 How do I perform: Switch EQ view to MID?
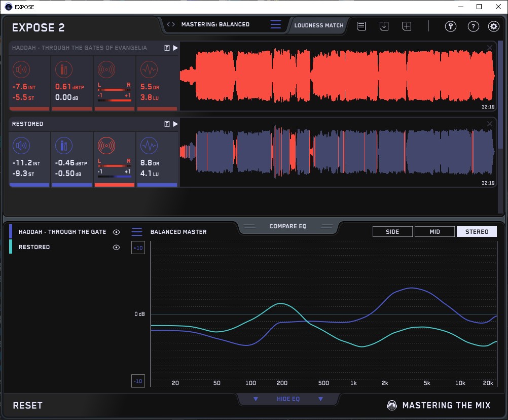pyautogui.click(x=434, y=232)
